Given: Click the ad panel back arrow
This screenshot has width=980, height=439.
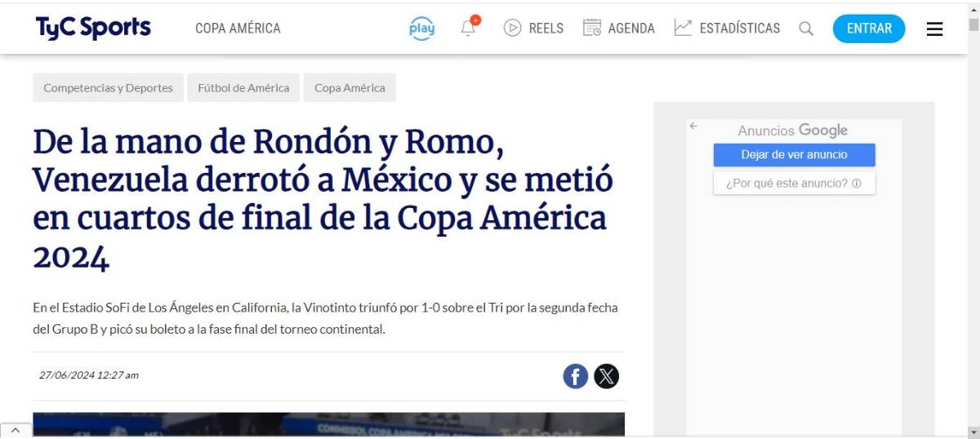Looking at the screenshot, I should (x=693, y=126).
